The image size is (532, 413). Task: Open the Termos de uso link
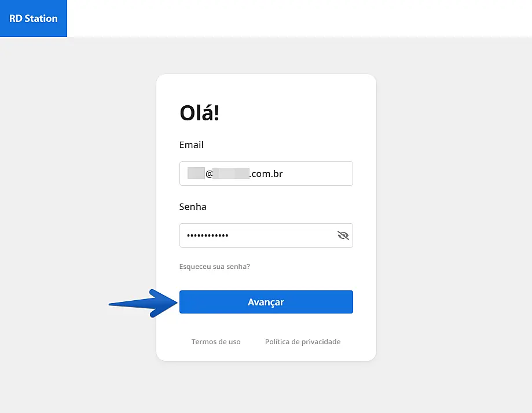[216, 342]
